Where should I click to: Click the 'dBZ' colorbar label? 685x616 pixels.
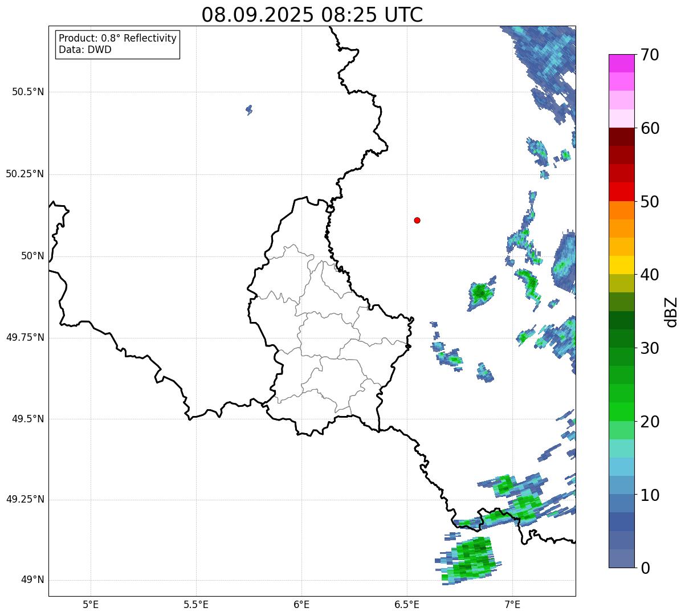[671, 312]
